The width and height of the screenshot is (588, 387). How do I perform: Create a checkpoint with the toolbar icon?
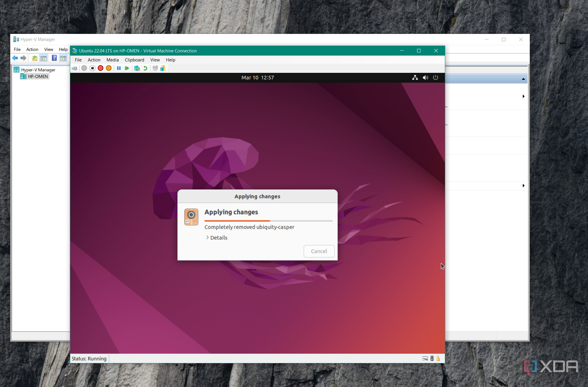(137, 68)
